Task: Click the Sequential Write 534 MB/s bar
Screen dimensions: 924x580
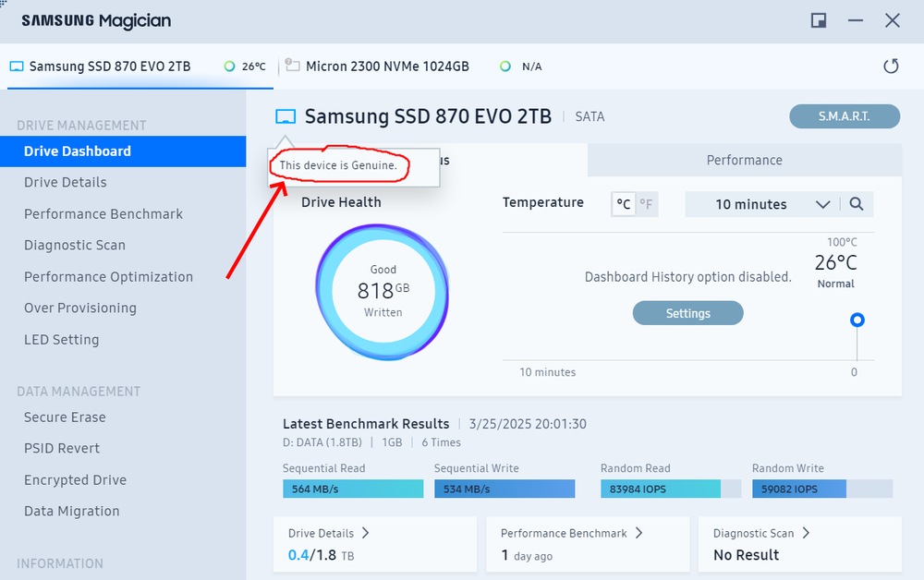Action: click(x=505, y=489)
